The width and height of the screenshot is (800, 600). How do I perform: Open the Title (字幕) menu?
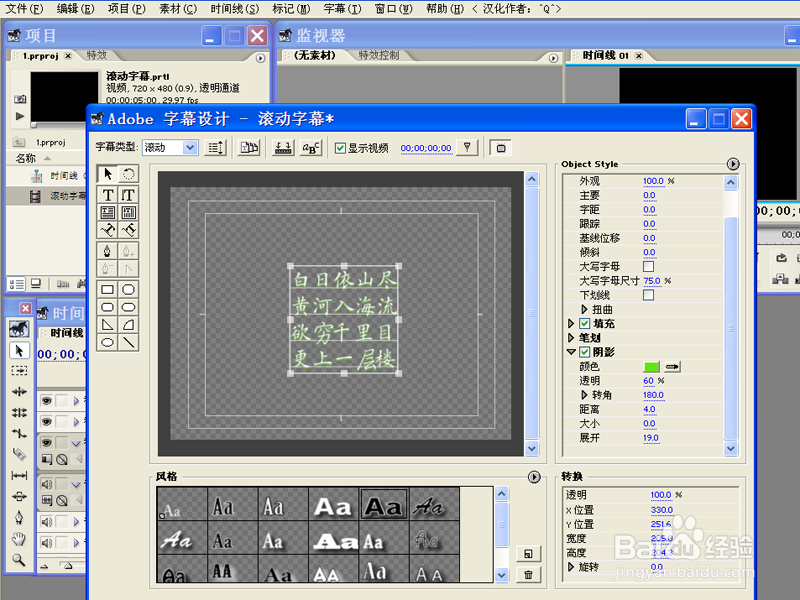(x=342, y=9)
